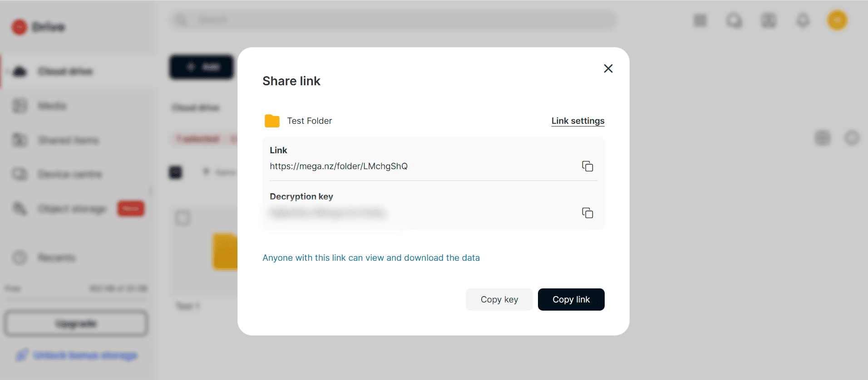The height and width of the screenshot is (380, 868).
Task: Close the Share link dialog
Action: [x=608, y=68]
